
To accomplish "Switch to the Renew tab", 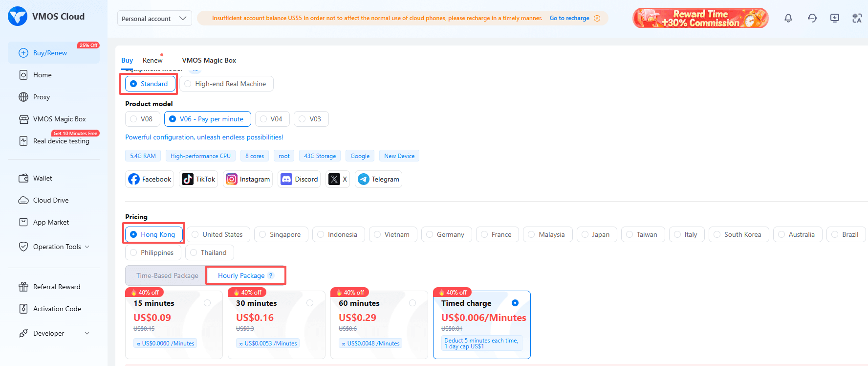I will tap(152, 60).
